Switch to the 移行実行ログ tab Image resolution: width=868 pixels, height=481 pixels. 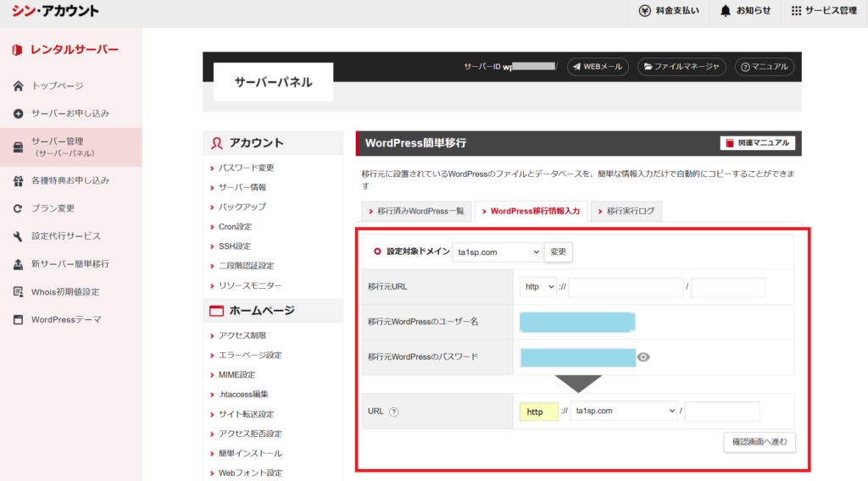[626, 211]
